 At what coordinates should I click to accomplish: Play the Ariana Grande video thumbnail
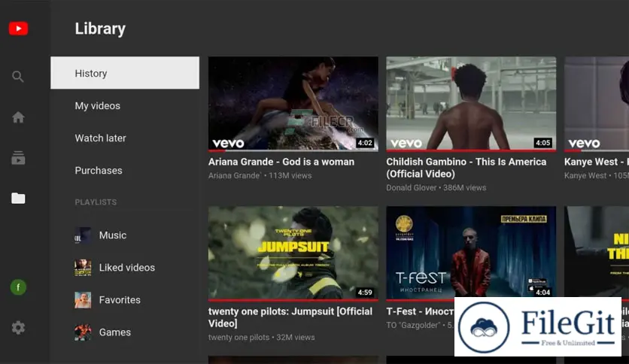[x=293, y=104]
